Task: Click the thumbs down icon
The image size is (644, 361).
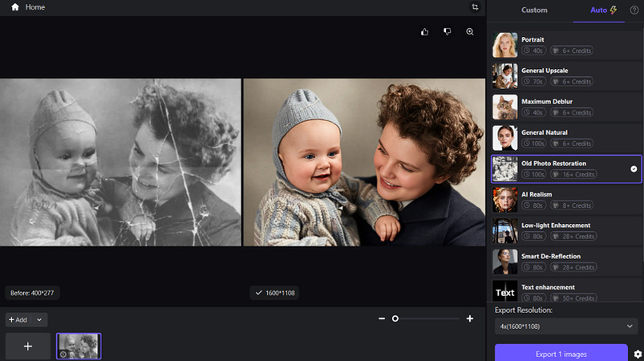Action: point(448,32)
